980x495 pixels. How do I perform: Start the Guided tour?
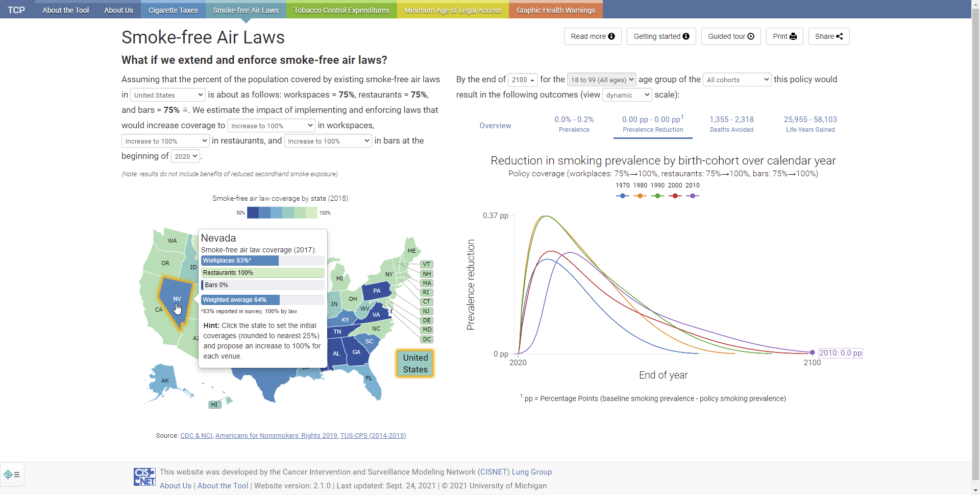[x=731, y=36]
